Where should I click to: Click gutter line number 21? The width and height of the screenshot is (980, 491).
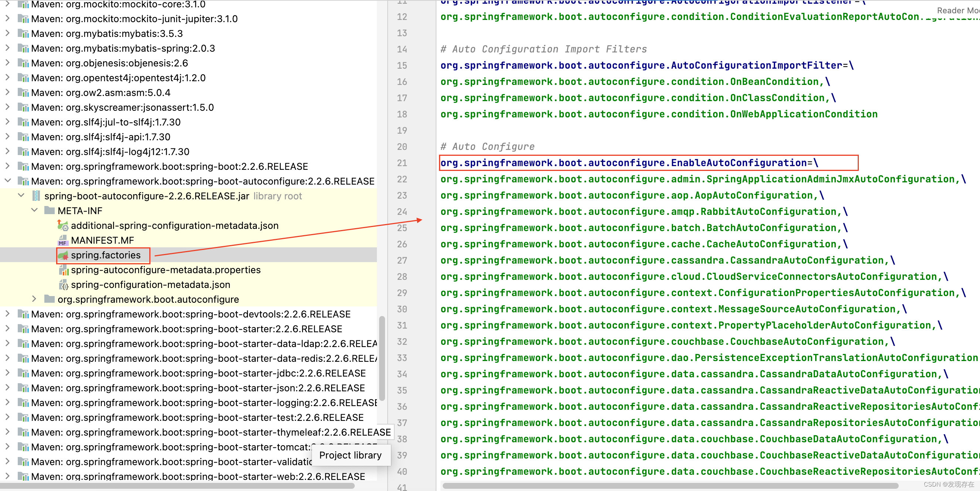click(402, 163)
